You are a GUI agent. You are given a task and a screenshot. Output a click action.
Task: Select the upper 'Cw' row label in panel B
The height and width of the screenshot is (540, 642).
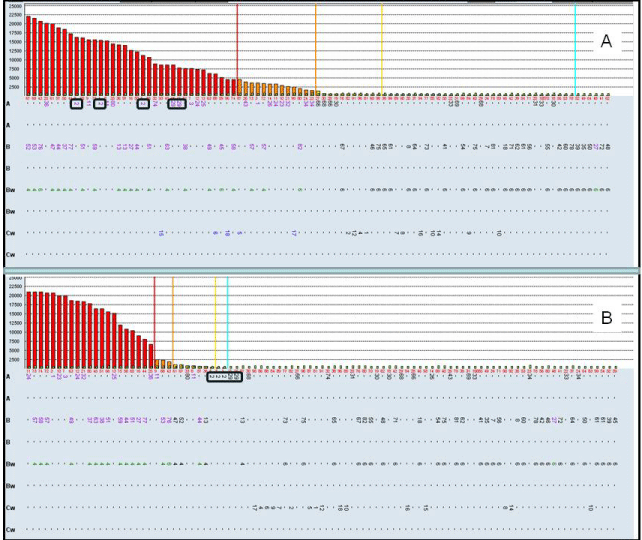coord(10,508)
